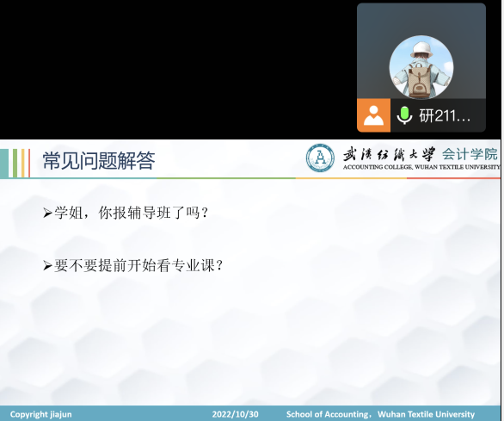Image resolution: width=504 pixels, height=421 pixels.
Task: Click School of Accounting footer text
Action: [x=328, y=414]
